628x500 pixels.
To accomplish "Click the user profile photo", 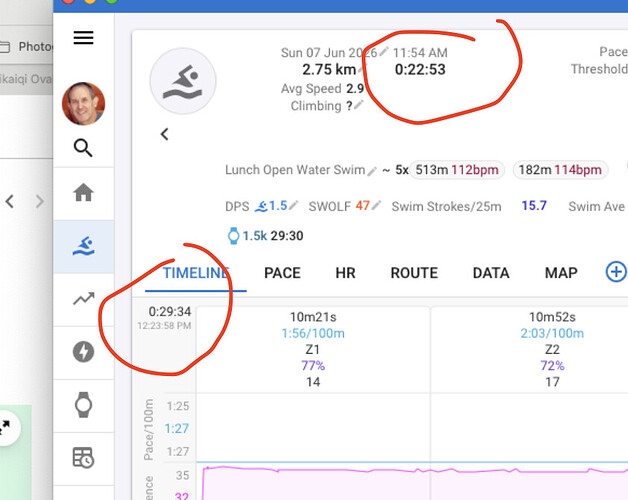I will pos(83,103).
